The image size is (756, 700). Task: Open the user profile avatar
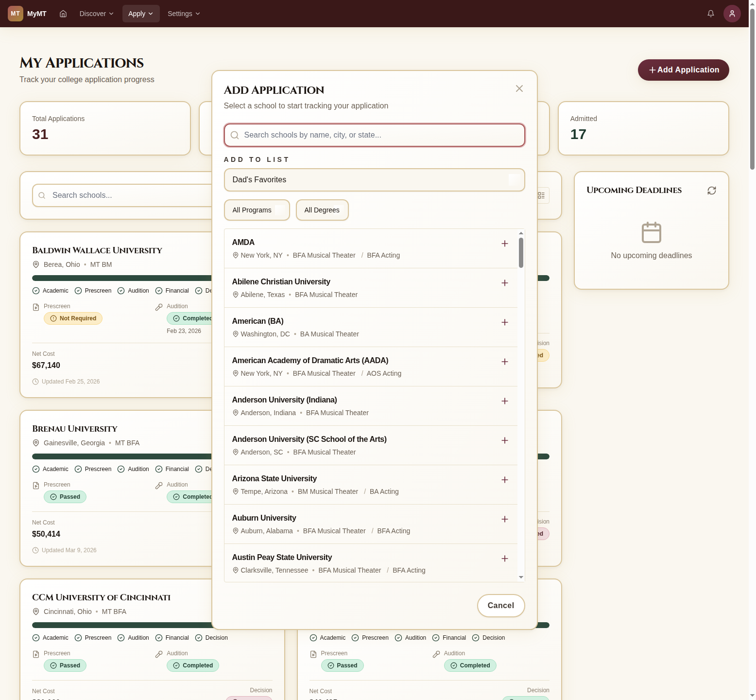pos(732,14)
